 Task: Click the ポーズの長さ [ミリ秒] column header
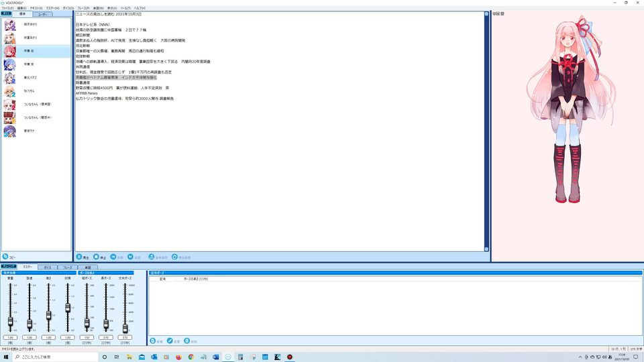pos(196,279)
